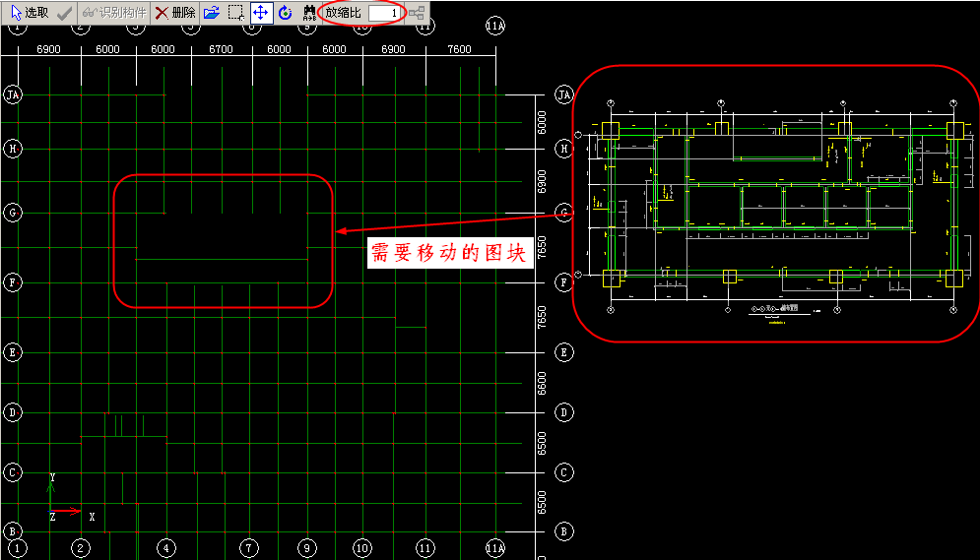The width and height of the screenshot is (980, 560).
Task: Select right-side axis bubble JA
Action: click(x=564, y=94)
